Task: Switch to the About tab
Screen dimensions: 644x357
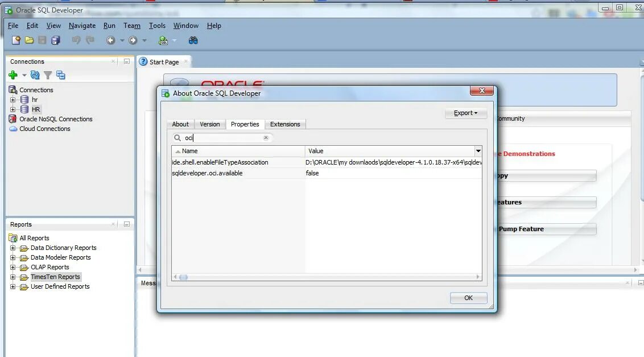Action: (180, 124)
